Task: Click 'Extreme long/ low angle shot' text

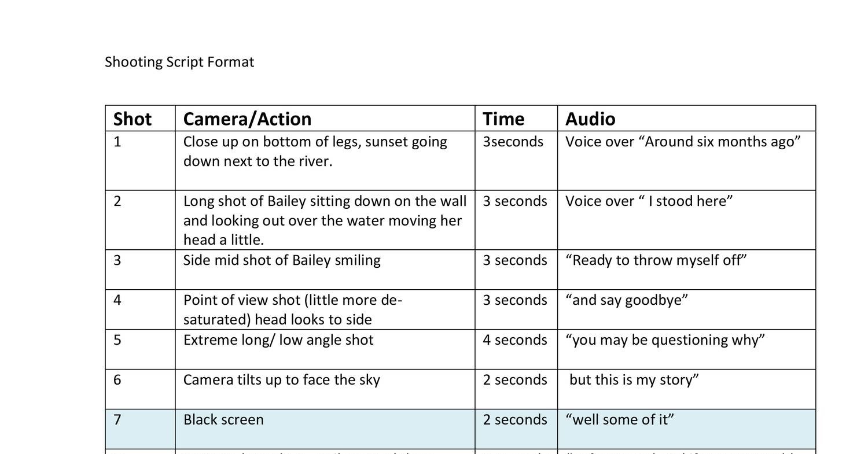Action: tap(278, 339)
